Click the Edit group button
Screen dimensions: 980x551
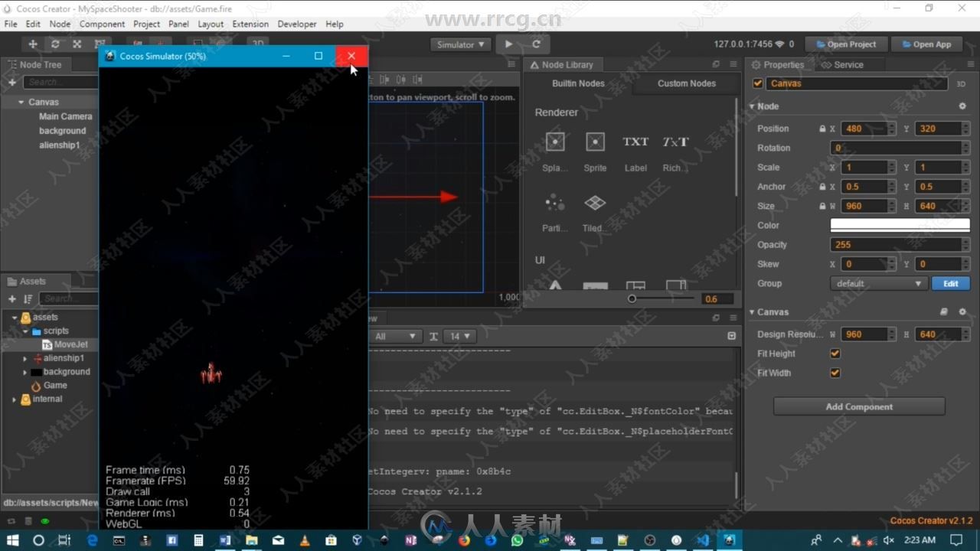(x=951, y=283)
